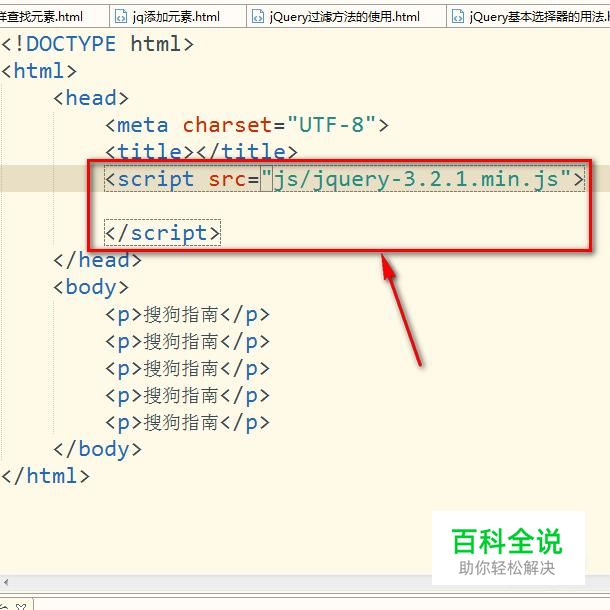Click the js/jquery-3.2.1.min.js path string
The image size is (610, 610).
point(416,179)
